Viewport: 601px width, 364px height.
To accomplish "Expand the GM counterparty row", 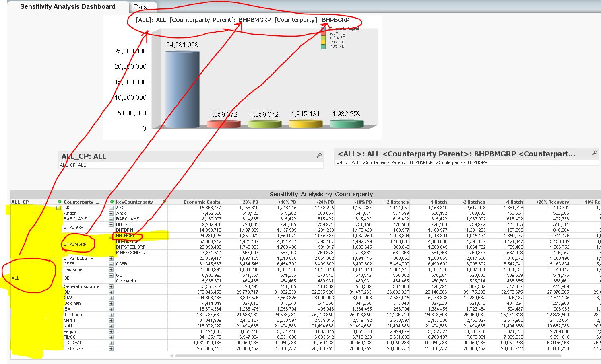I will coord(111,292).
